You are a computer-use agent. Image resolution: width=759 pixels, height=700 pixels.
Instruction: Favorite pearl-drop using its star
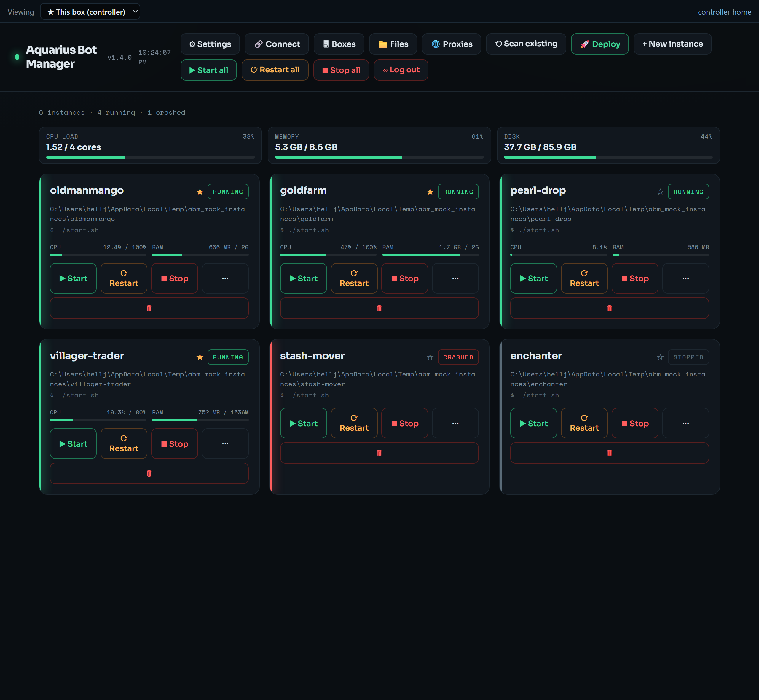click(660, 192)
